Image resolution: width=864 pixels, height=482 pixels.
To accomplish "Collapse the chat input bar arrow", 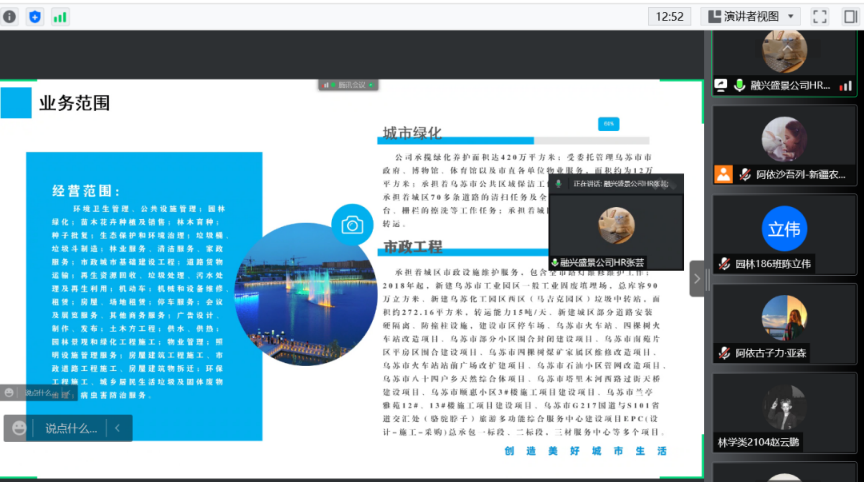I will (x=117, y=428).
